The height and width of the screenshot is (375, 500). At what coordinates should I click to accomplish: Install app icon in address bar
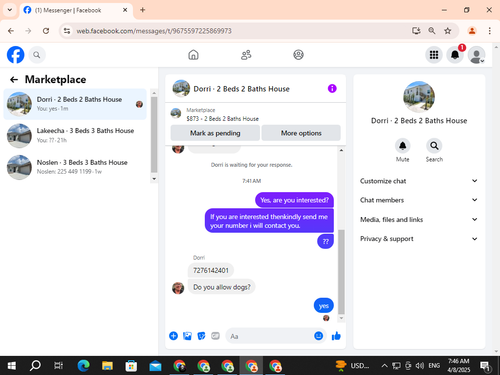click(416, 31)
